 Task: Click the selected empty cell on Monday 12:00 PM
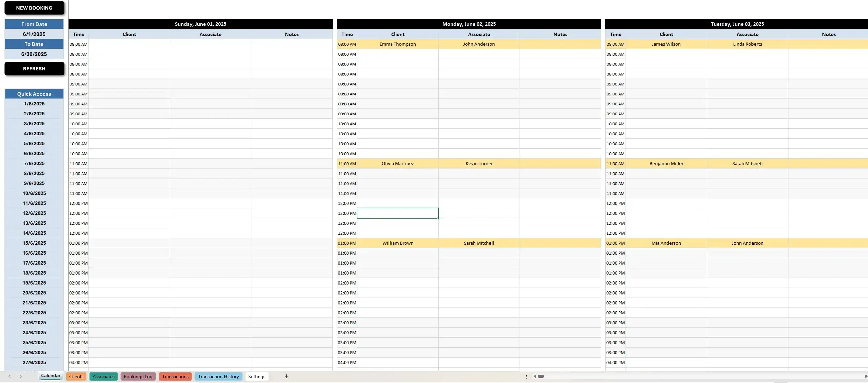tap(398, 213)
